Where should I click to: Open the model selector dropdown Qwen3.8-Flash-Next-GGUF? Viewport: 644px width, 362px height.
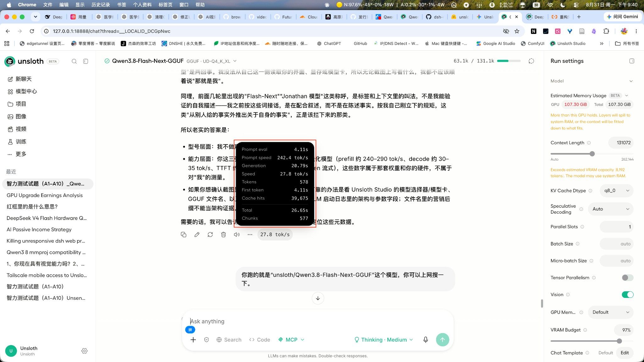click(x=171, y=61)
